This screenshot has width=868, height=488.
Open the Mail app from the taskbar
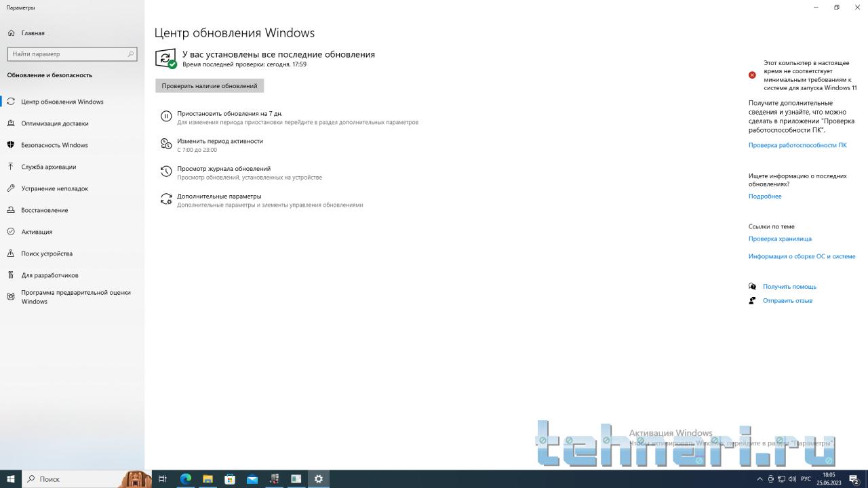click(252, 479)
